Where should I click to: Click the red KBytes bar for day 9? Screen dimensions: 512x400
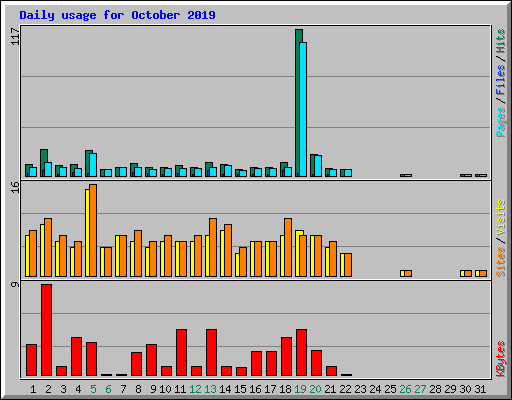[x=151, y=360]
